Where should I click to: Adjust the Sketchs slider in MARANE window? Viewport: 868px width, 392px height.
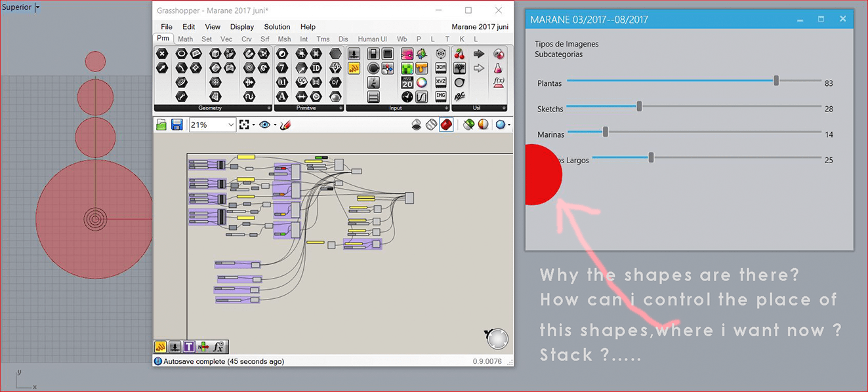pos(639,106)
